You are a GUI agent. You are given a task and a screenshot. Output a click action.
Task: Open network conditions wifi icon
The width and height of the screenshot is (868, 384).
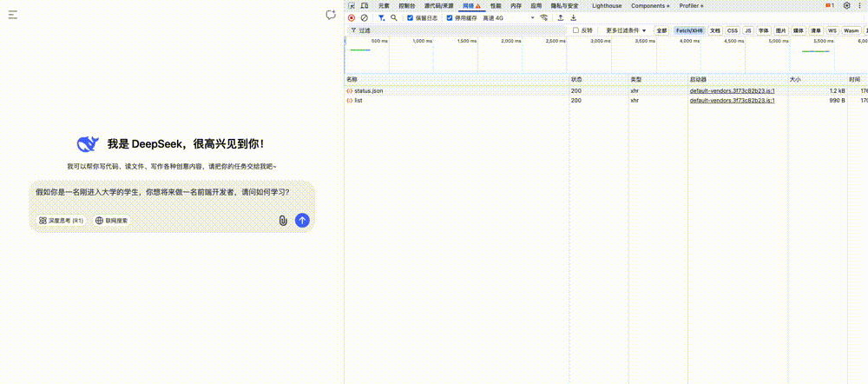click(544, 17)
